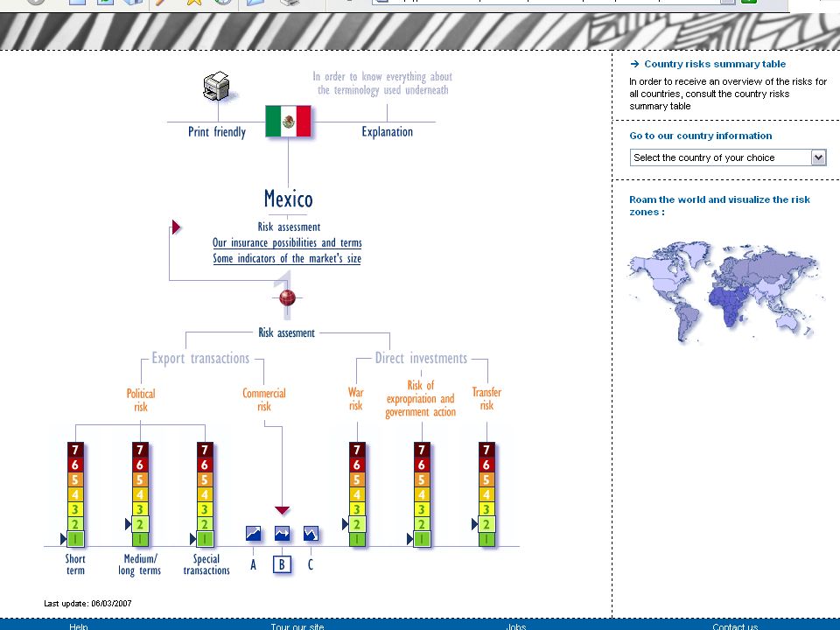Click the arrow icon beside Country risks summary table
The height and width of the screenshot is (630, 840).
pos(635,64)
